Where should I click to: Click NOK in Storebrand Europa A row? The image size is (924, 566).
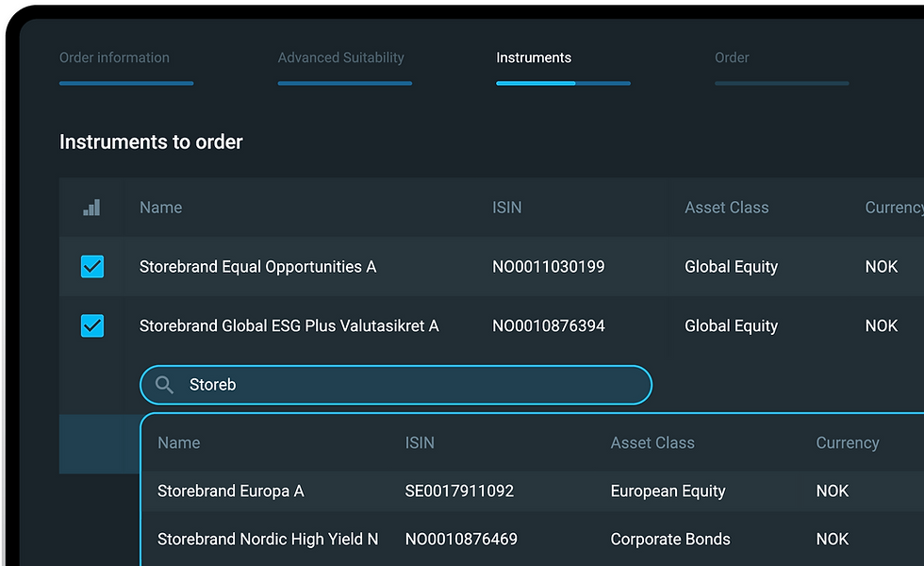pos(833,491)
